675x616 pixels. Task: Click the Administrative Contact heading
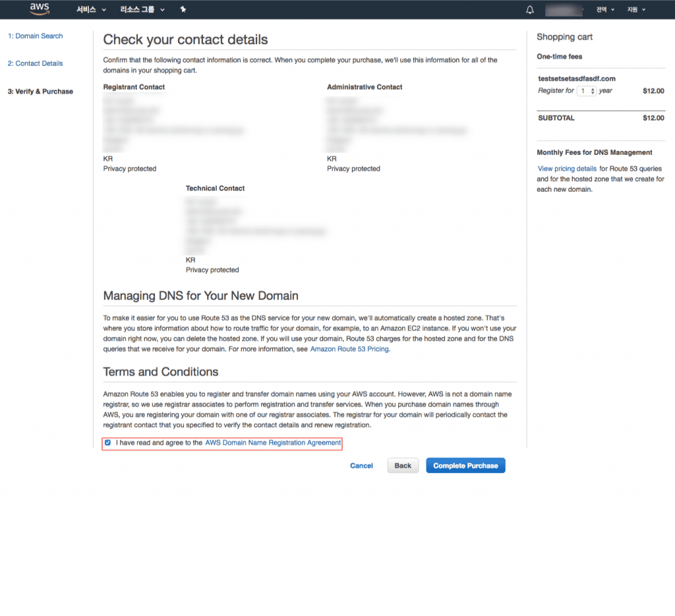point(364,87)
